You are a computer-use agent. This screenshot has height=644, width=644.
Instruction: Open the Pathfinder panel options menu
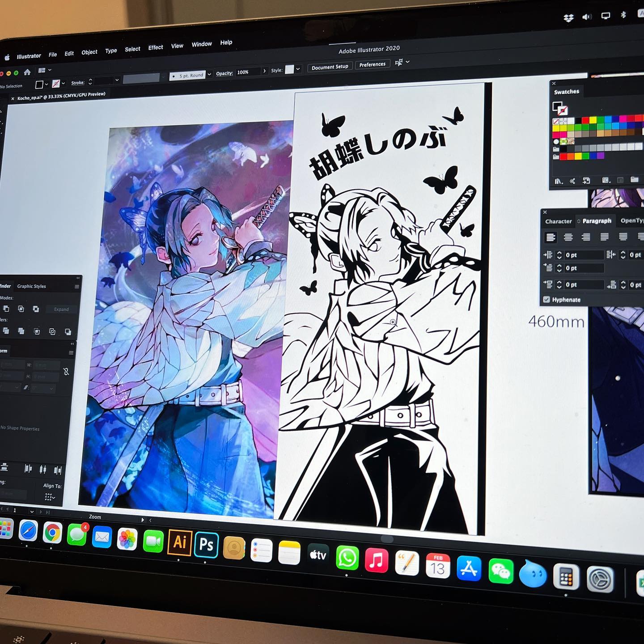point(76,287)
